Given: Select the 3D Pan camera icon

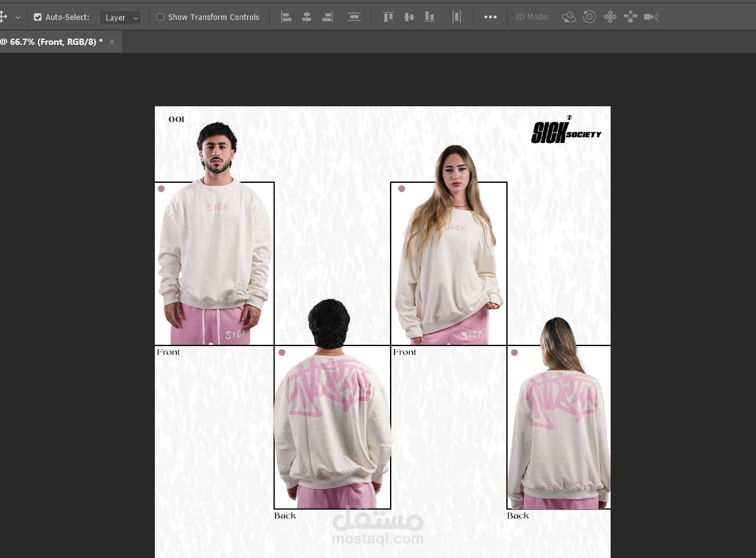Looking at the screenshot, I should pos(610,17).
